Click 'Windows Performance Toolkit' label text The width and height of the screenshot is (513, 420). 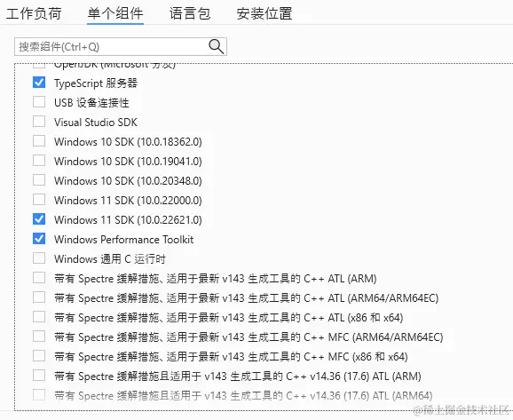click(x=124, y=239)
